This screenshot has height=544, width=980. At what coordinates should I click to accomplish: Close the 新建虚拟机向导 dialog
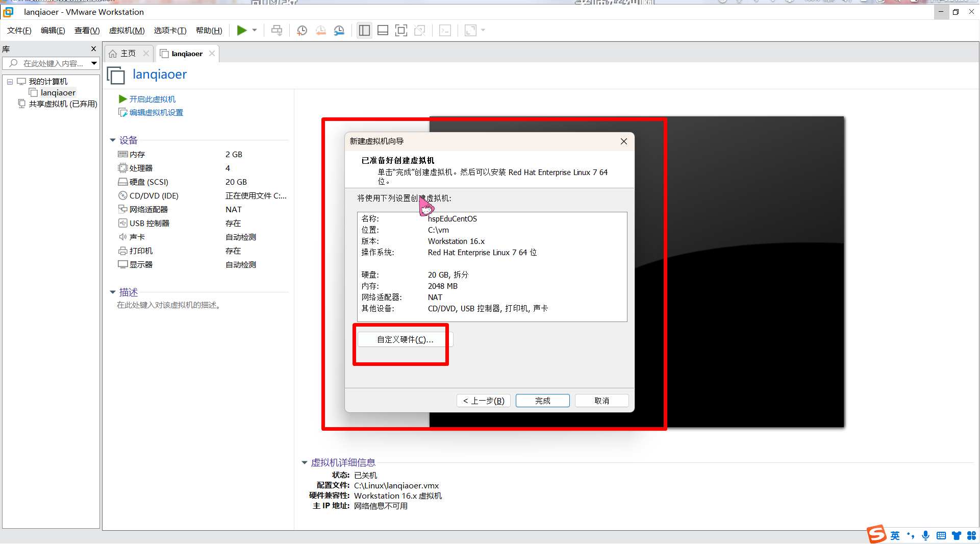(624, 141)
